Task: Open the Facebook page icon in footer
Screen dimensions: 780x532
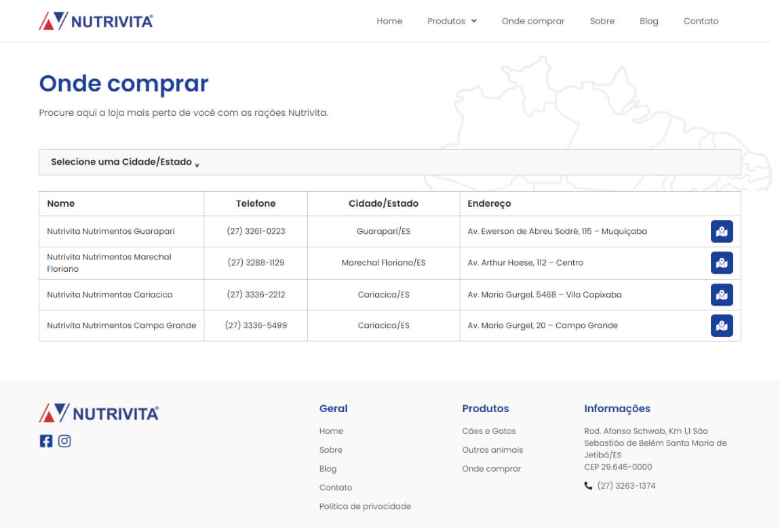Action: pos(46,441)
